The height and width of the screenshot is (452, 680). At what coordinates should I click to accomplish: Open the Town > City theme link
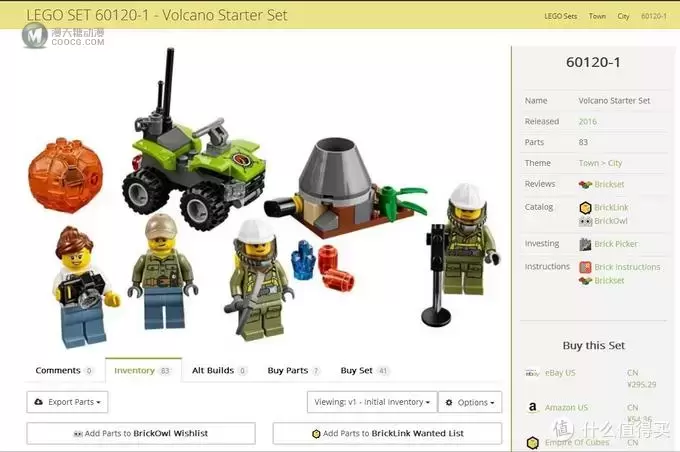click(600, 164)
